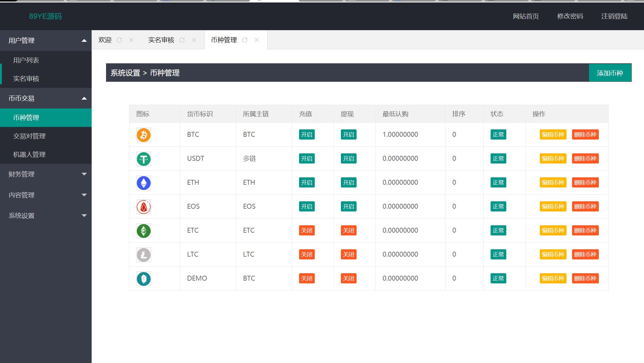Viewport: 644px width, 363px height.
Task: Close the 实名审核 tab
Action: 194,40
